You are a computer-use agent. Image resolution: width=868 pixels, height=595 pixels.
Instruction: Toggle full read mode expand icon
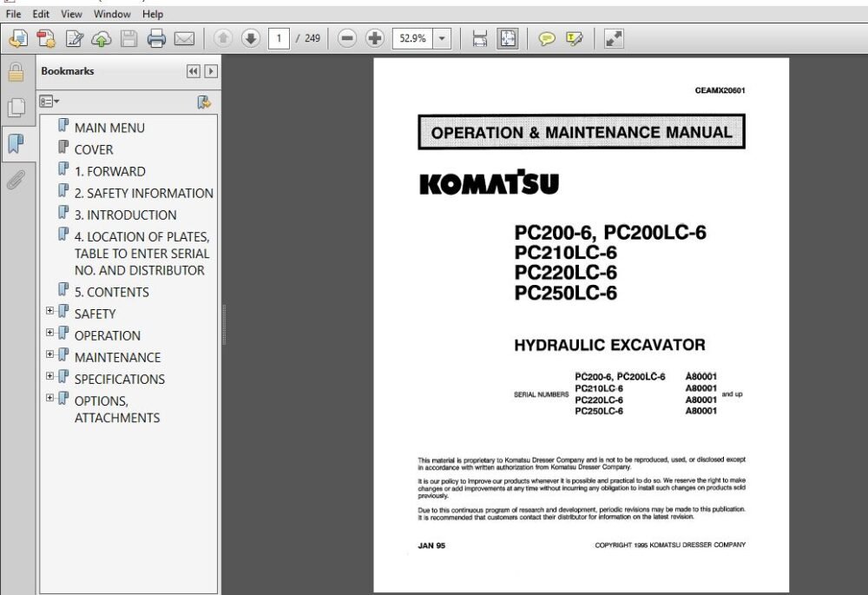pos(614,38)
